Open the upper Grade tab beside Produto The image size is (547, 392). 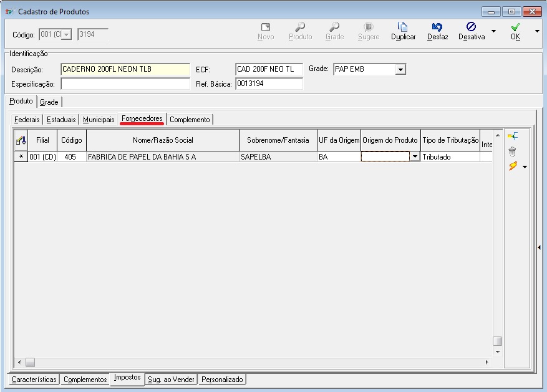[x=49, y=102]
